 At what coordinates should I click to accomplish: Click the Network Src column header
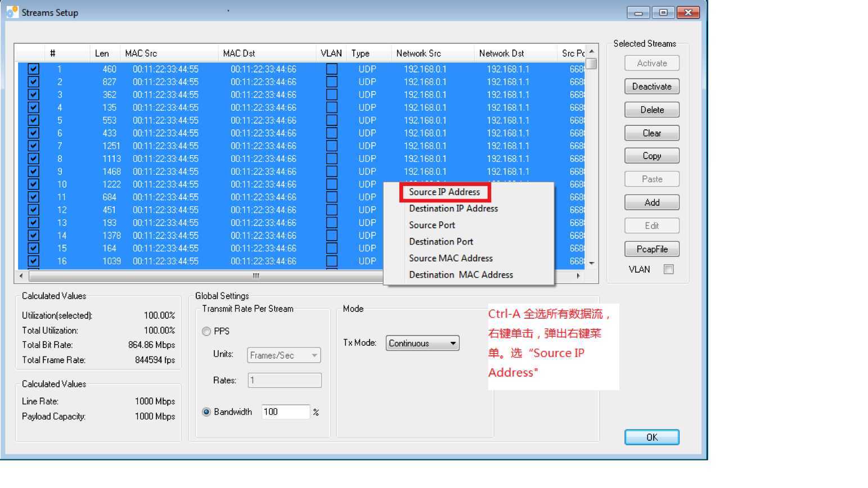(433, 53)
